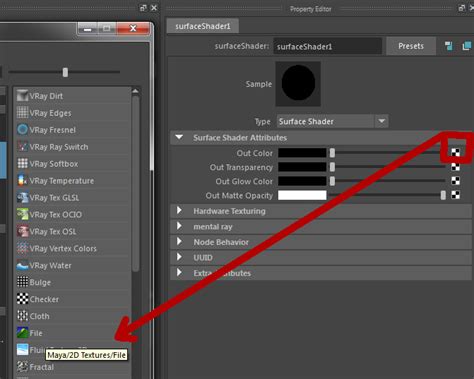Click the "Out Matte Opacity" attribute label
Viewport: 474px width, 379px height.
click(239, 195)
